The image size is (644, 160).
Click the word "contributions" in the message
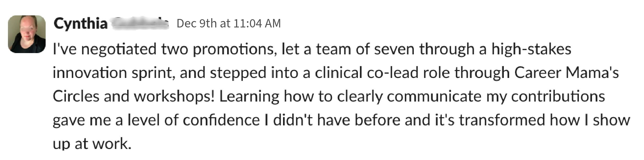click(558, 96)
